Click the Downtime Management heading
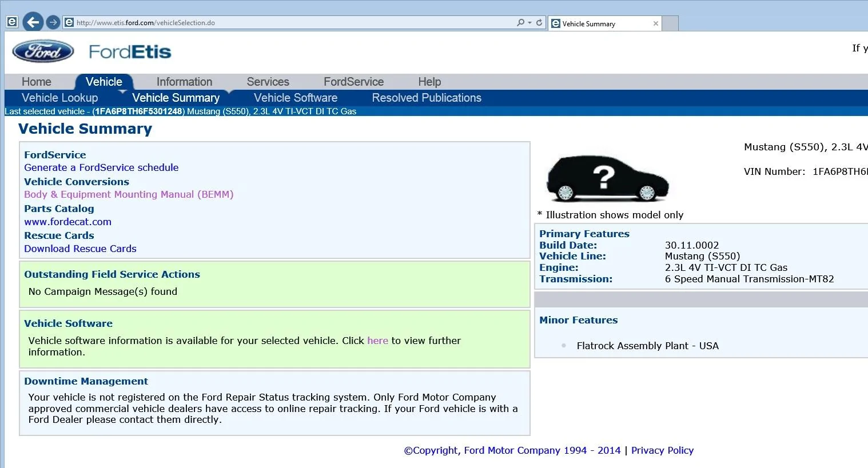Viewport: 868px width, 468px height. tap(86, 381)
